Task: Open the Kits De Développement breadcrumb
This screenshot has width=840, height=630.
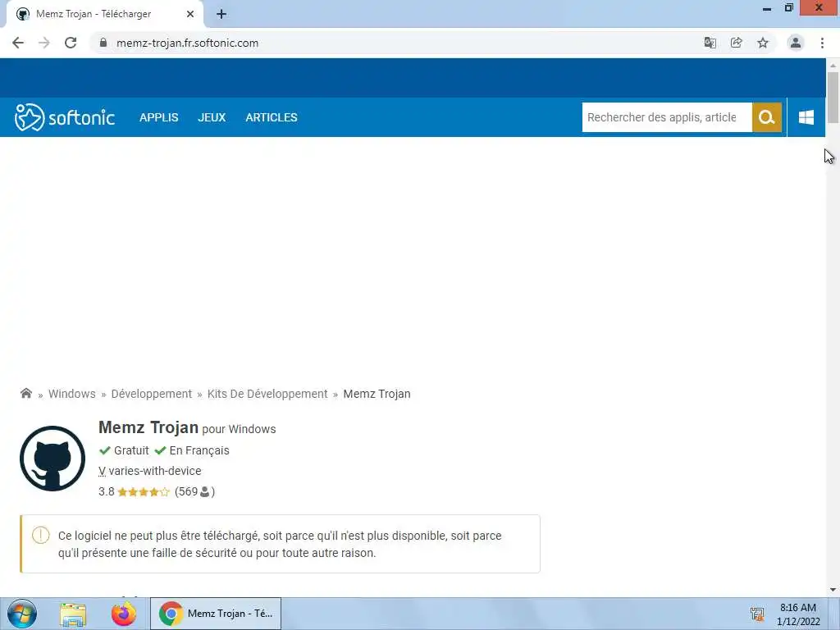Action: (267, 394)
